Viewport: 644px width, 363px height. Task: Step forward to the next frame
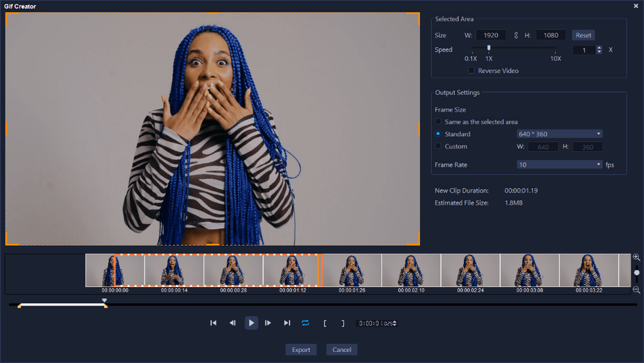(269, 323)
